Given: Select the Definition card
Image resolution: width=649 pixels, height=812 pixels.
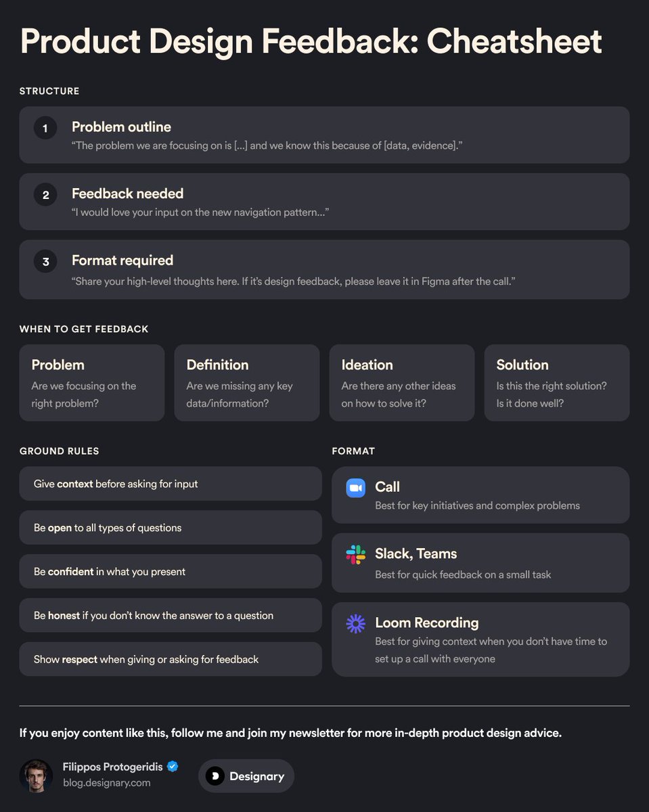Looking at the screenshot, I should [247, 383].
